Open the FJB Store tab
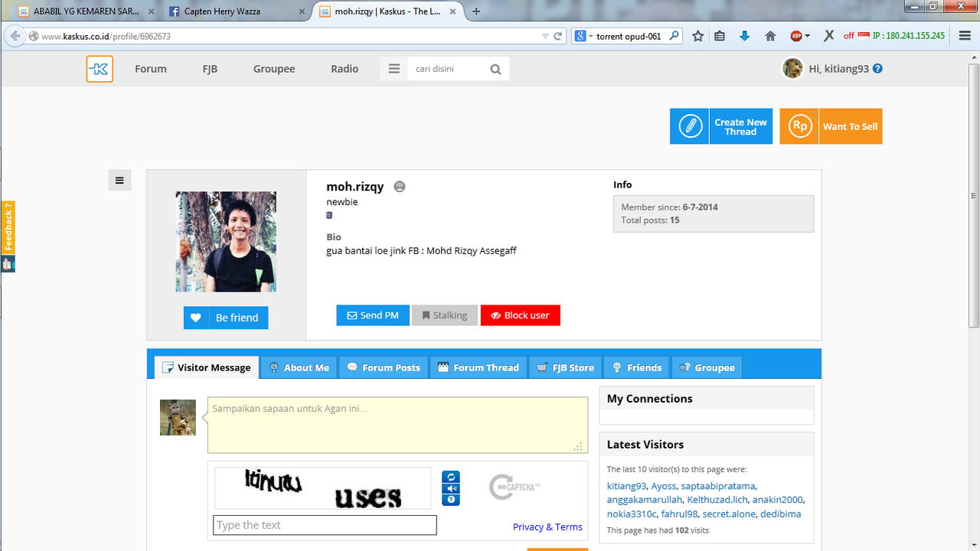980x551 pixels. coord(565,367)
